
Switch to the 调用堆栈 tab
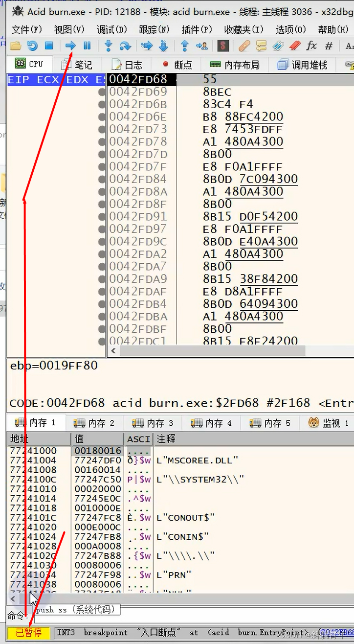point(303,65)
